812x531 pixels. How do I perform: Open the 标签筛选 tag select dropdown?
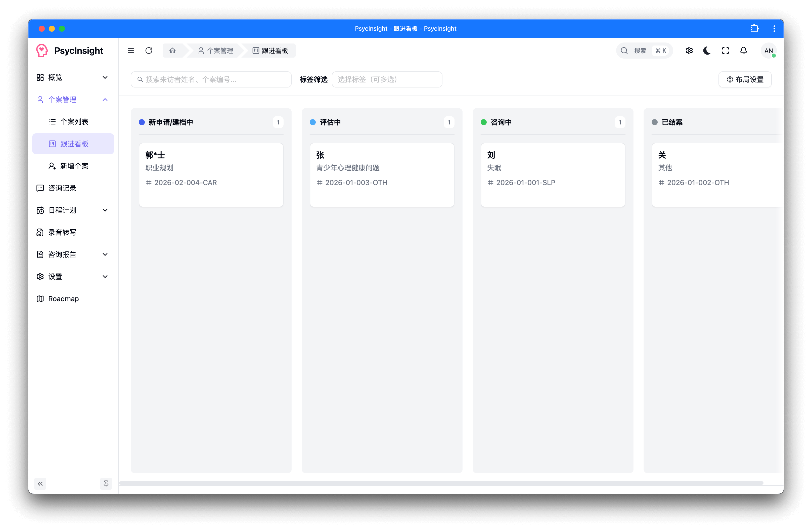click(x=387, y=79)
